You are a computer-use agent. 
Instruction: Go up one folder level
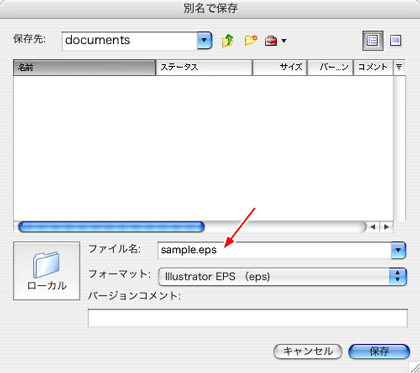(x=228, y=40)
